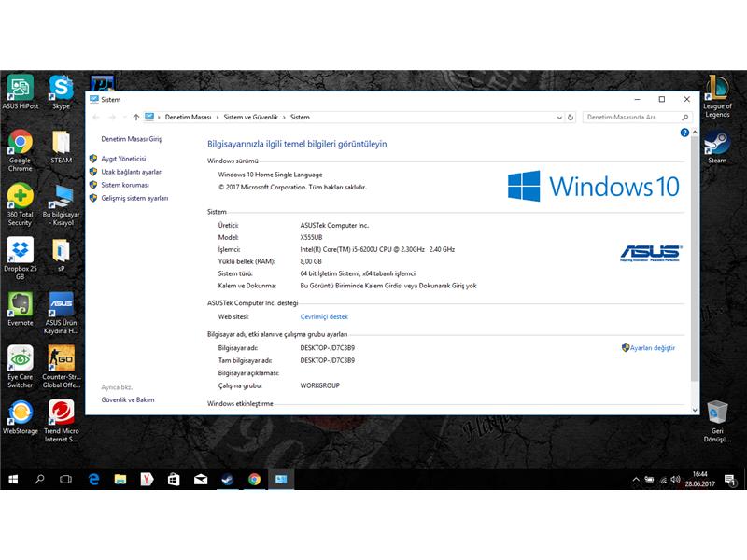Open Sistem koruması sidebar link
747x560 pixels.
click(125, 185)
